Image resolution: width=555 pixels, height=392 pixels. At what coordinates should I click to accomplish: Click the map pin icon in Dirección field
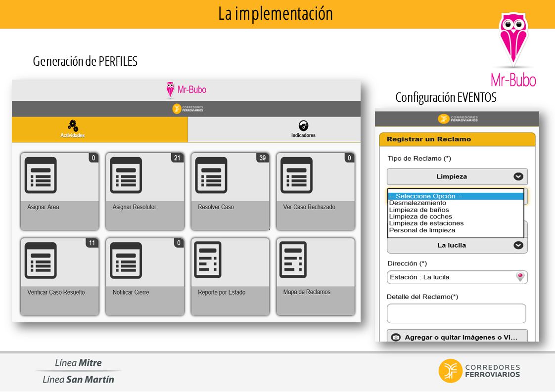[520, 277]
